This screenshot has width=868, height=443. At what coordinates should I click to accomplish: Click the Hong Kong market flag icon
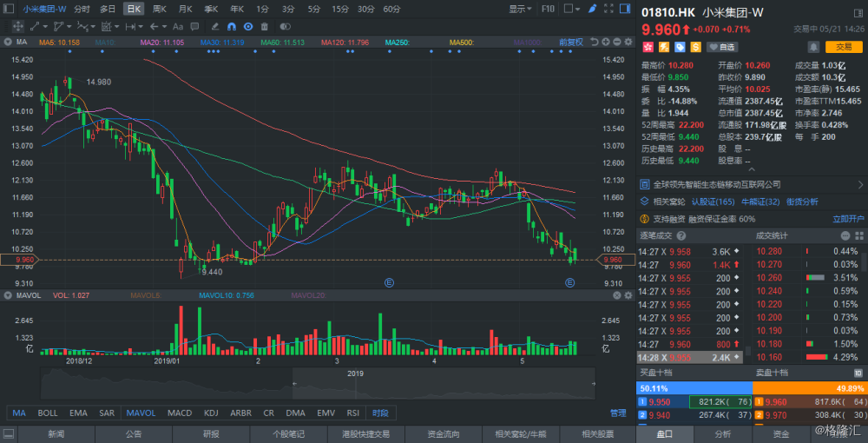click(x=648, y=47)
